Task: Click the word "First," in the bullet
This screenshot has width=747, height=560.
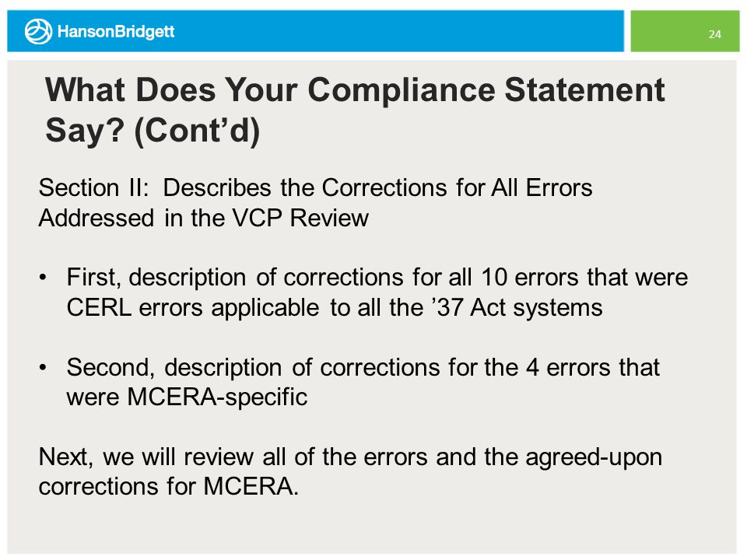Action: (93, 278)
